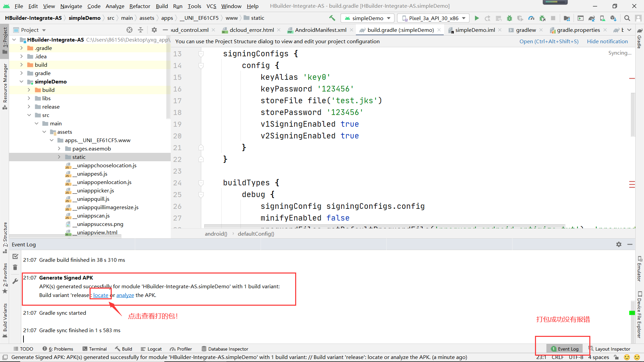This screenshot has width=644, height=362.
Task: Open the Refactor menu
Action: 140,6
